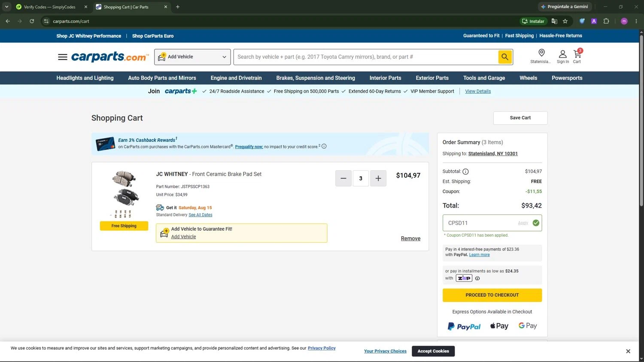The image size is (644, 362).
Task: Click the quantity field showing 3
Action: pyautogui.click(x=361, y=178)
